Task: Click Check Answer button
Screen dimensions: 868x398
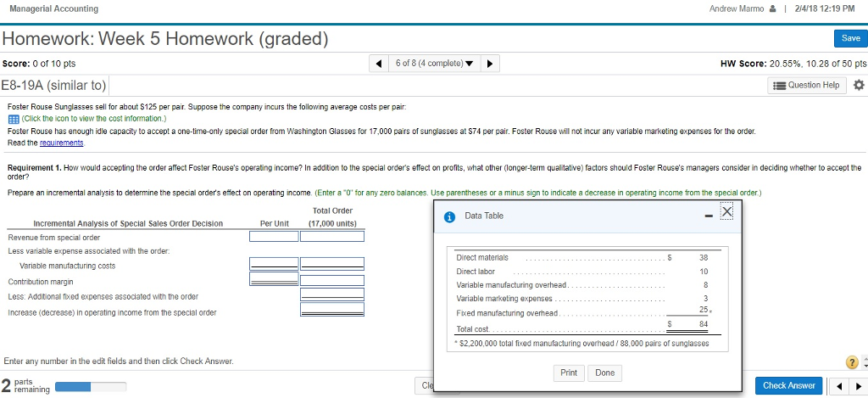Action: [789, 386]
